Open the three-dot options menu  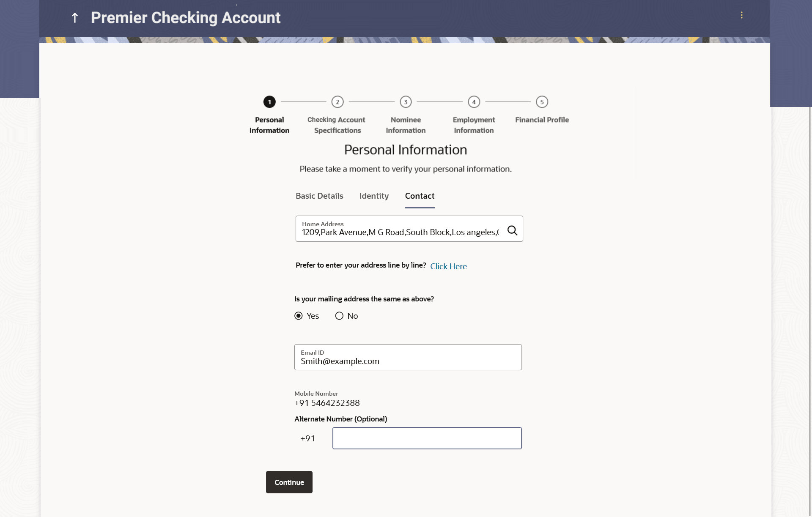tap(741, 15)
